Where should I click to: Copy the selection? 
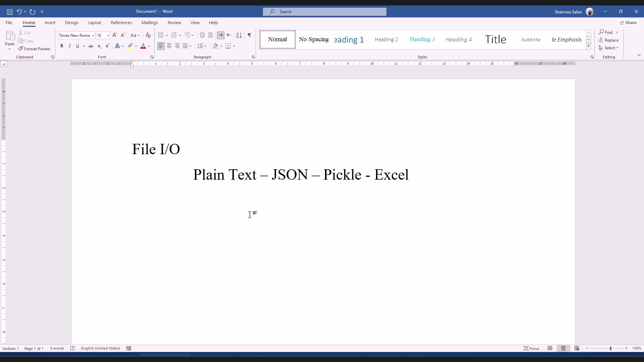[x=26, y=41]
